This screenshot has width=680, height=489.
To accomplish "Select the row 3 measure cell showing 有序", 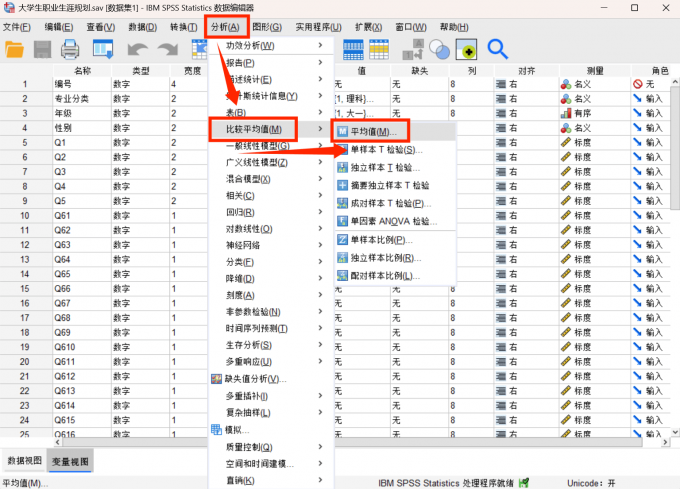I will pos(594,114).
